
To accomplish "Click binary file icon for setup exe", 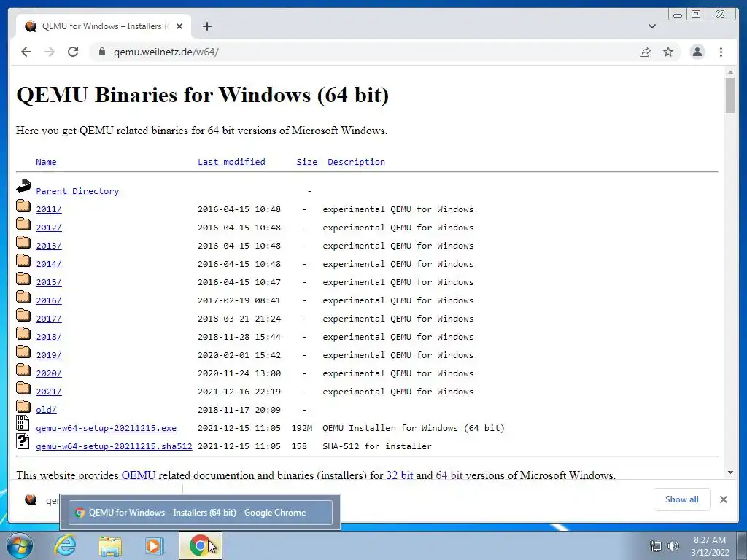I will pos(23,423).
